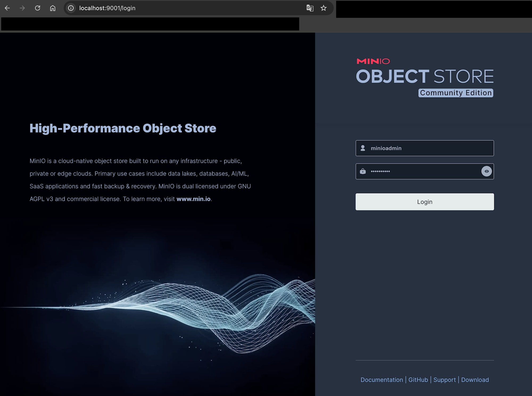The width and height of the screenshot is (532, 396).
Task: Open the Support link
Action: [444, 380]
